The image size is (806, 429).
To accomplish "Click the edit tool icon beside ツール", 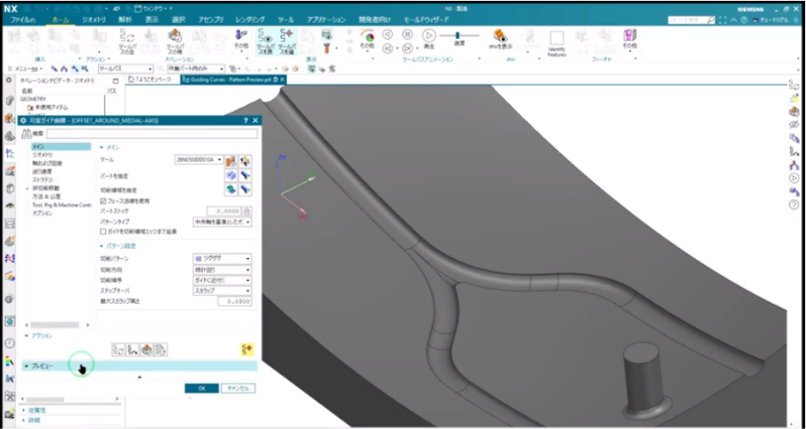I will [230, 159].
